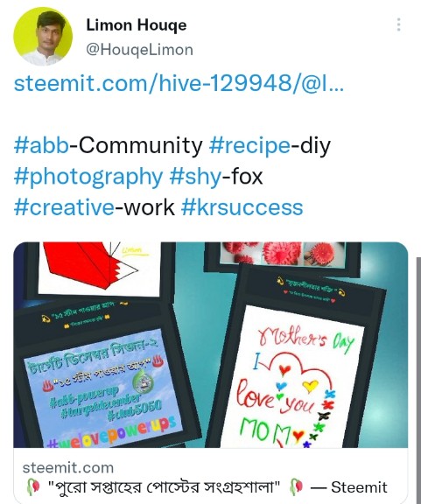421x504 pixels.
Task: Open the blue power-up poster in the preview
Action: point(102,388)
